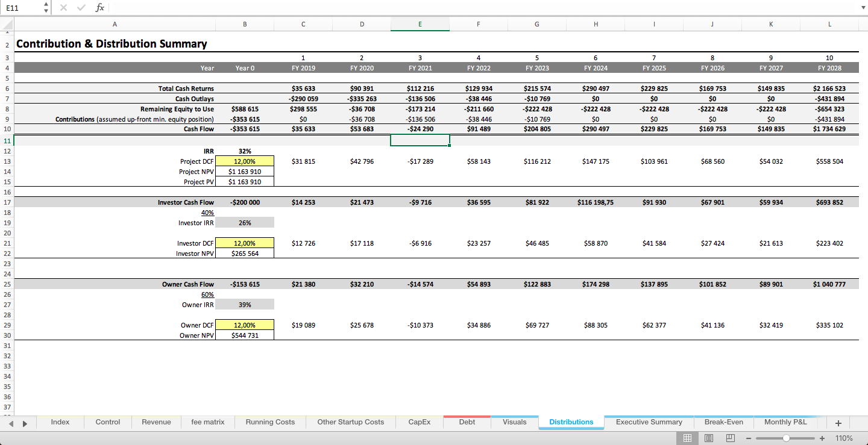Click the formula bar Enter checkmark icon
Screen dimensions: 868x445
(x=81, y=8)
